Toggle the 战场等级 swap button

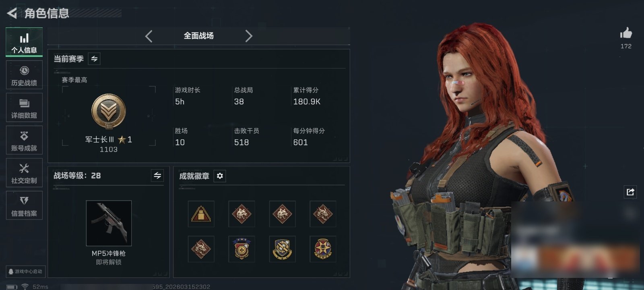[x=157, y=176]
